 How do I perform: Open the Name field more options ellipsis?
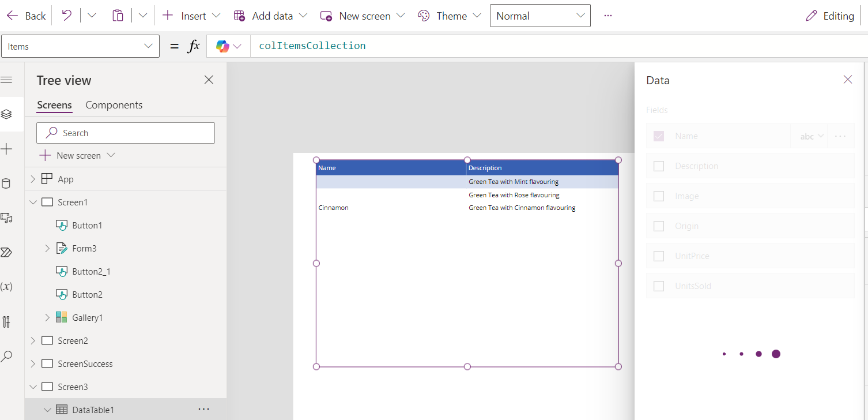(x=840, y=136)
